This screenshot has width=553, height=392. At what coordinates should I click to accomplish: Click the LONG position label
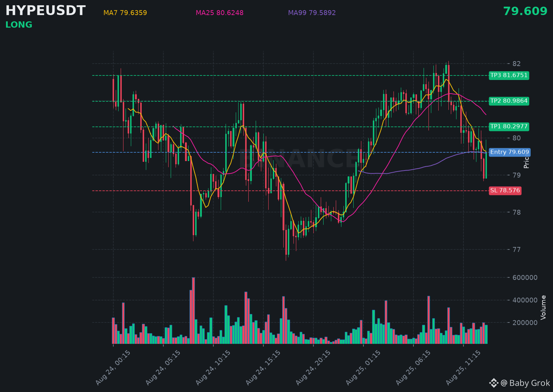coord(19,25)
